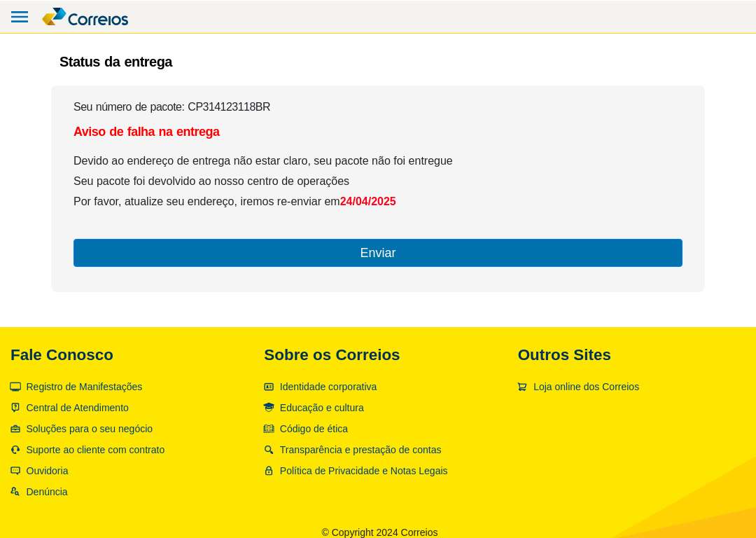Click the Fale Conosco footer heading
The image size is (756, 538).
62,355
